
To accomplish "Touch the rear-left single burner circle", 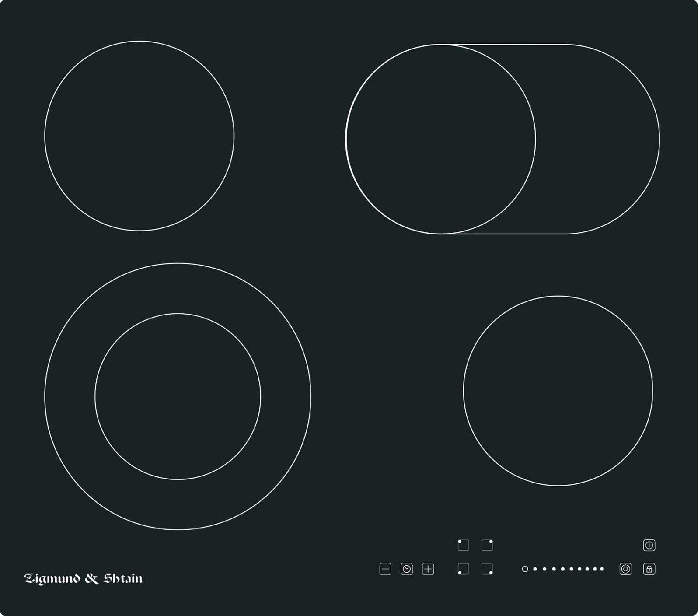I will (139, 136).
